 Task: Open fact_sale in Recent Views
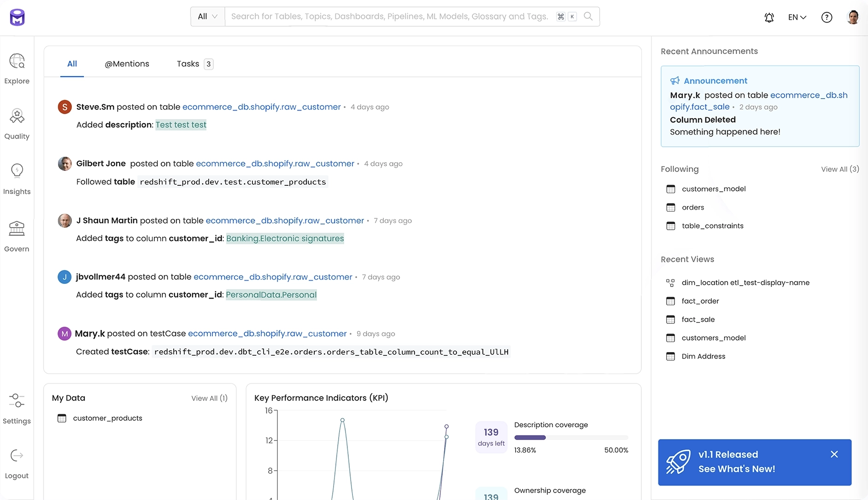(x=698, y=319)
